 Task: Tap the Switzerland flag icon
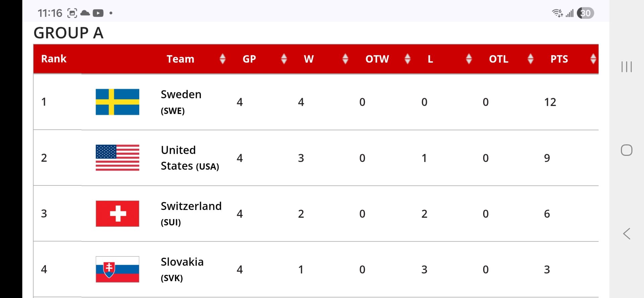click(117, 214)
